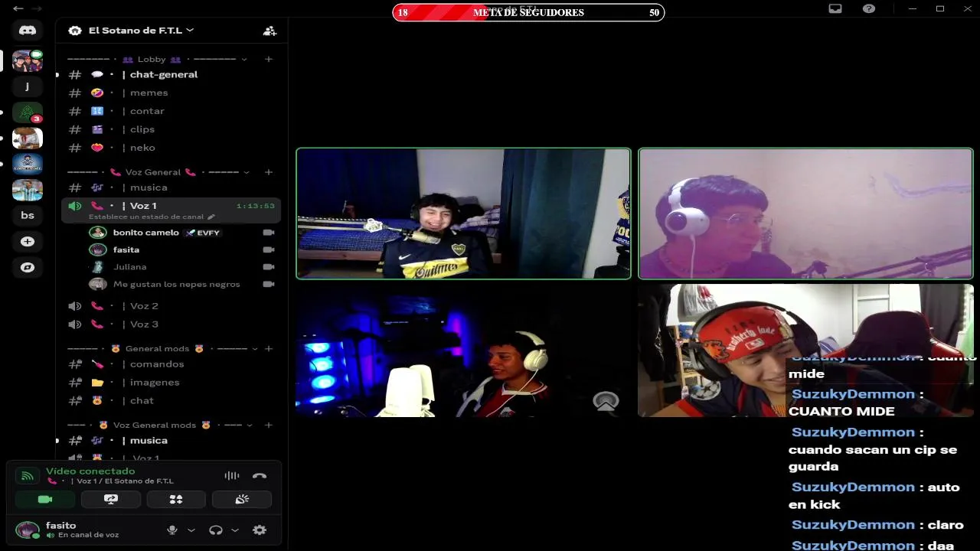980x551 pixels.
Task: Open Discover servers compass icon
Action: point(28,267)
